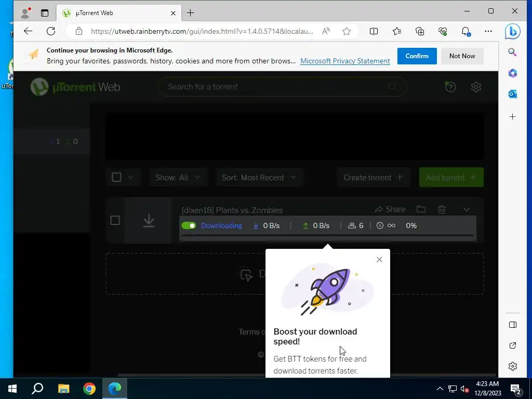The width and height of the screenshot is (532, 399).
Task: Confirm importing browsing data to Edge
Action: (x=417, y=56)
